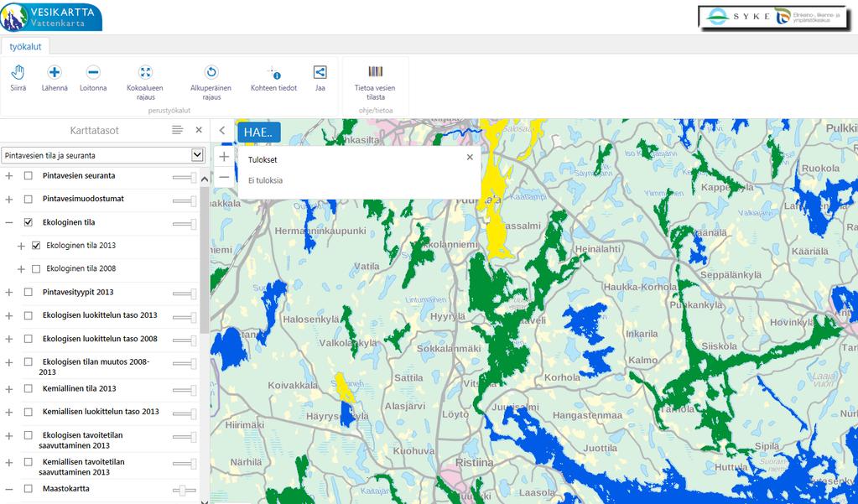Click Haukka-Korhola label on map

click(640, 287)
